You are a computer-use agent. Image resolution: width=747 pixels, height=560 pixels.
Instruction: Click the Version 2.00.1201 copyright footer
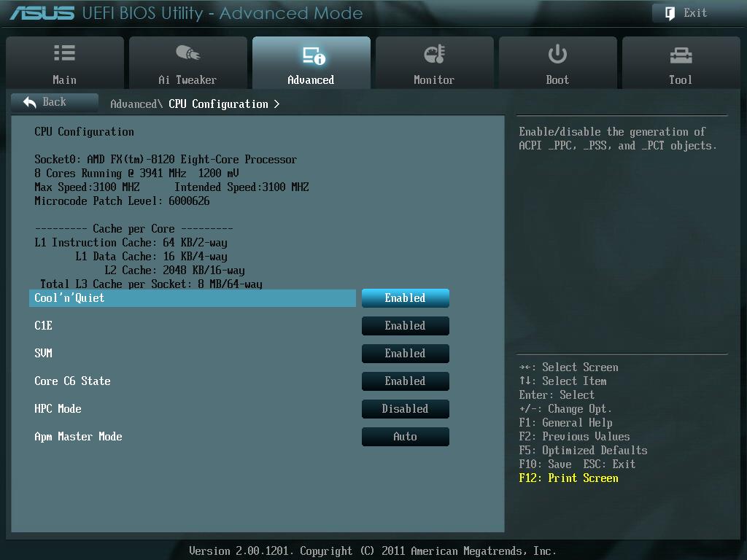[x=373, y=551]
